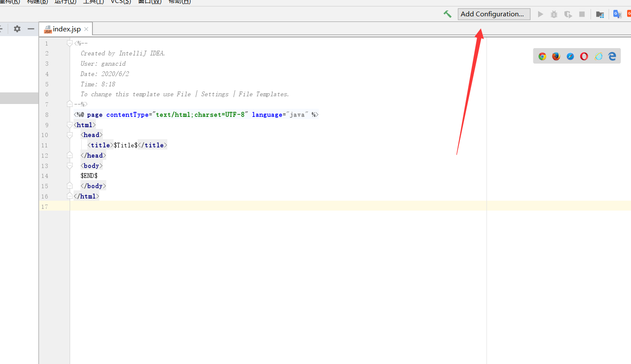Open the 工具(T) Tools menu
631x364 pixels.
93,2
